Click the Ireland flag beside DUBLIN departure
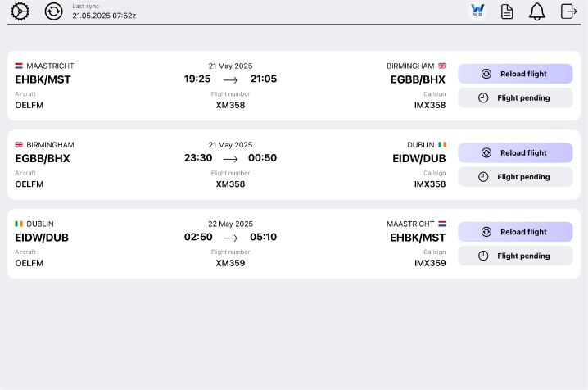The image size is (588, 390). [x=19, y=224]
